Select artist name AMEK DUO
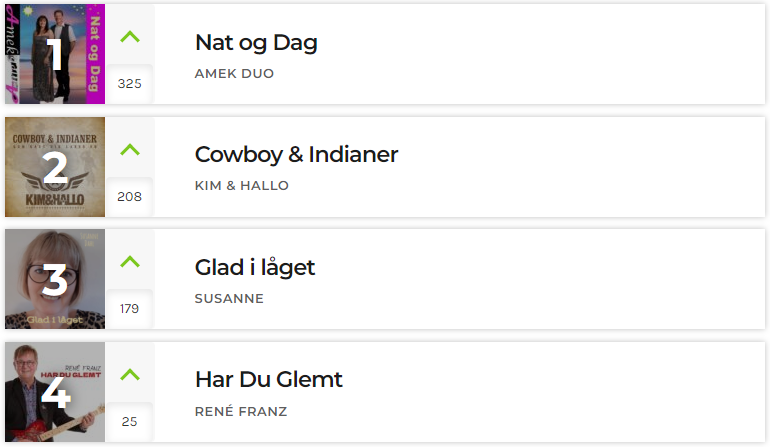The height and width of the screenshot is (447, 770). coord(234,74)
